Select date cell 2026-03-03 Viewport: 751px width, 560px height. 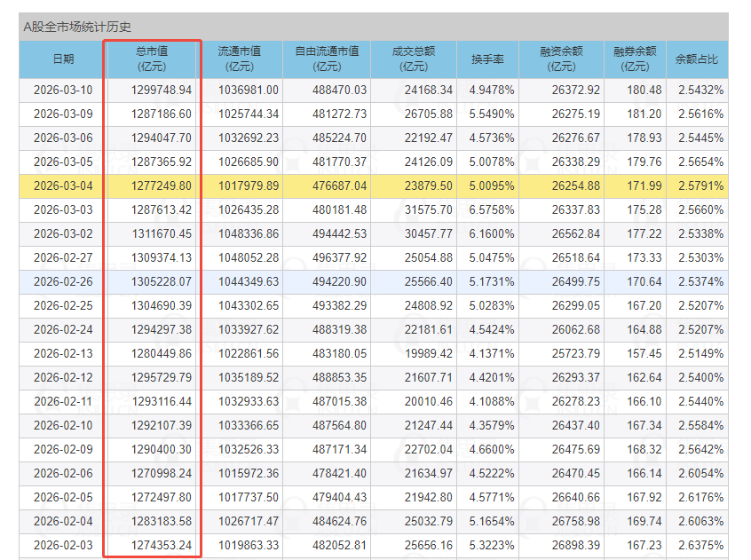(63, 209)
